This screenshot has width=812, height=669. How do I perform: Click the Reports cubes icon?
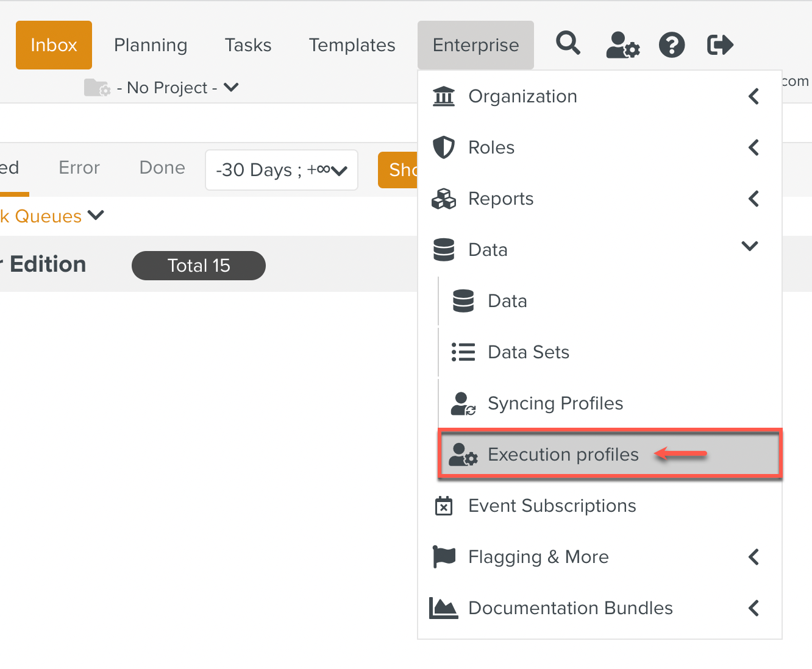point(443,199)
